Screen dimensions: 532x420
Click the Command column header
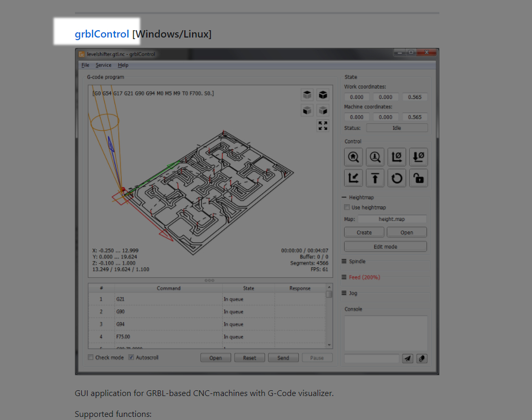coord(169,288)
